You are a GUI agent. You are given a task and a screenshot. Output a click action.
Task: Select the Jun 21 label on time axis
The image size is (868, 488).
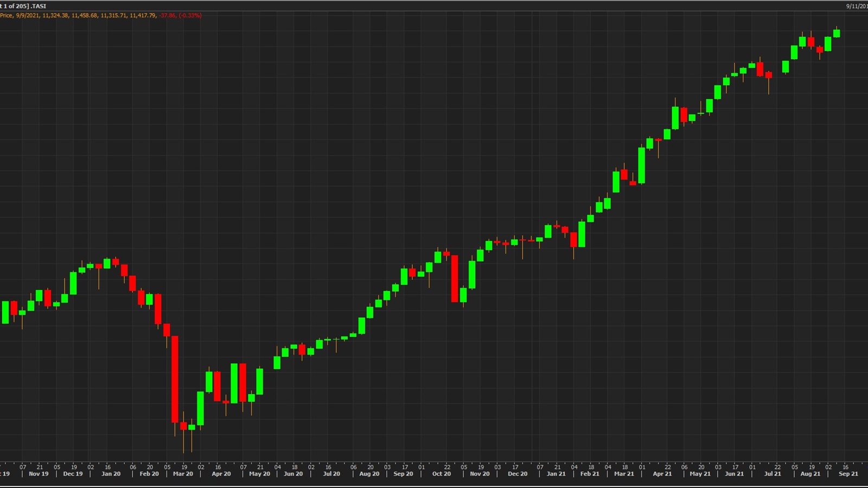click(735, 474)
